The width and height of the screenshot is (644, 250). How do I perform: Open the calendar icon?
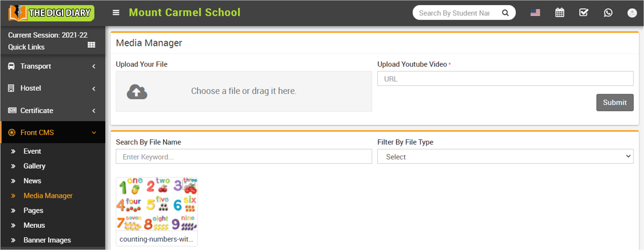559,13
